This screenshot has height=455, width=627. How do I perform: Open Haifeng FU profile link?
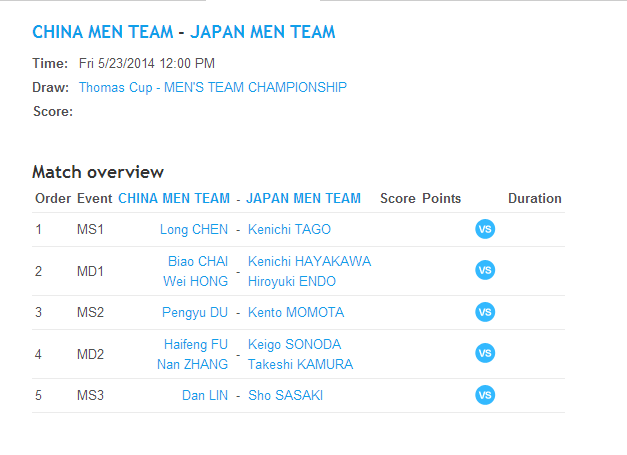pyautogui.click(x=196, y=345)
